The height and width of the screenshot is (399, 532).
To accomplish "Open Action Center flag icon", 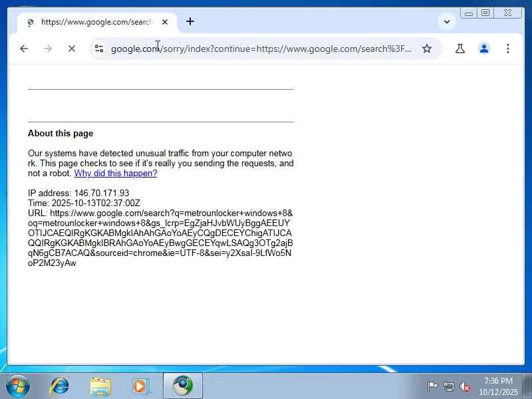I will click(432, 386).
